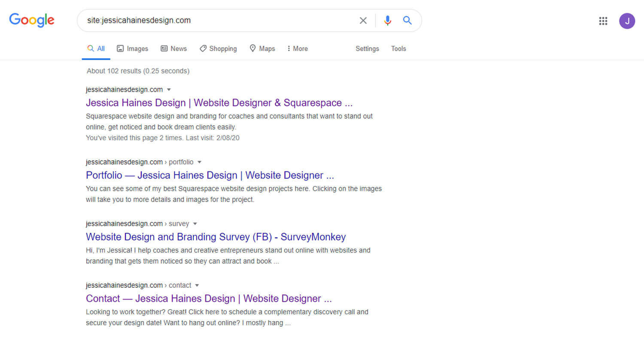The width and height of the screenshot is (644, 343).
Task: Click the Google logo
Action: coord(32,20)
